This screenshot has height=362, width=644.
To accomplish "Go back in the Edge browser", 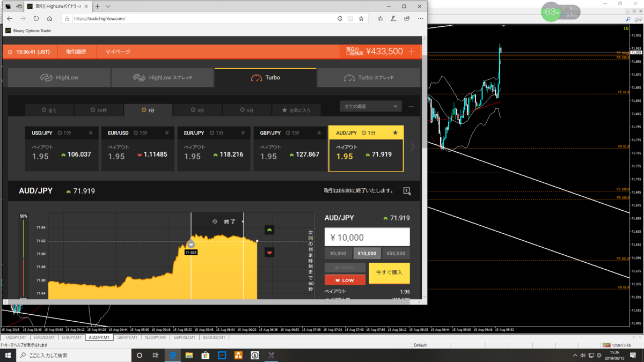I will point(10,18).
